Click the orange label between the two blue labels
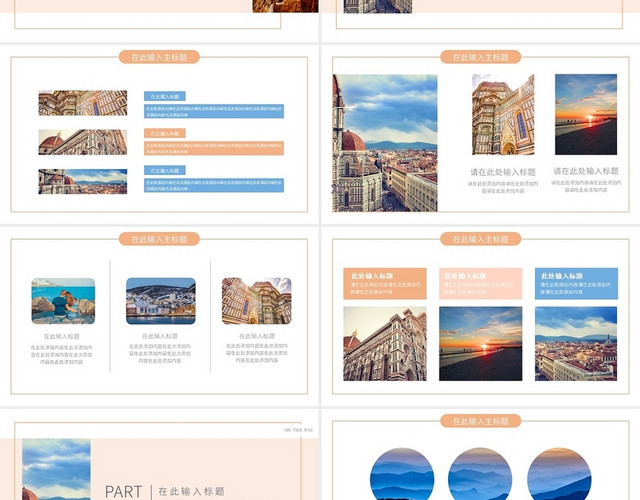The height and width of the screenshot is (500, 640). tap(165, 133)
